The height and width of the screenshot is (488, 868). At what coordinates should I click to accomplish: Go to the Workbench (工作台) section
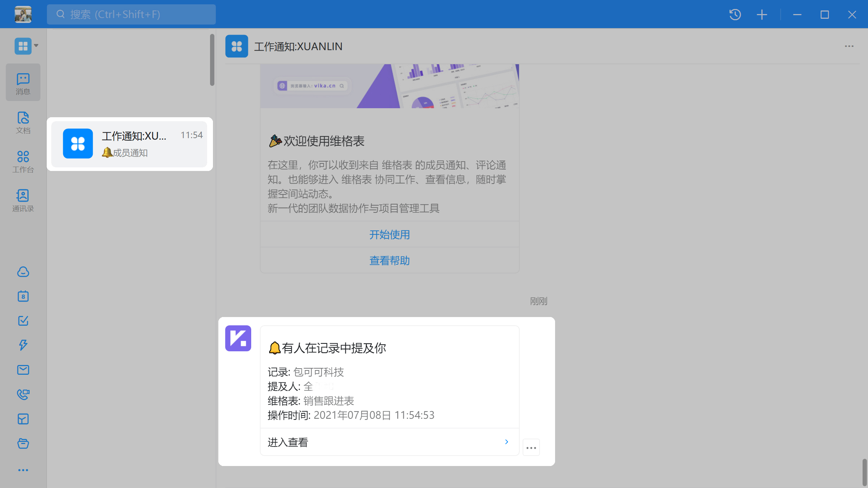[23, 161]
